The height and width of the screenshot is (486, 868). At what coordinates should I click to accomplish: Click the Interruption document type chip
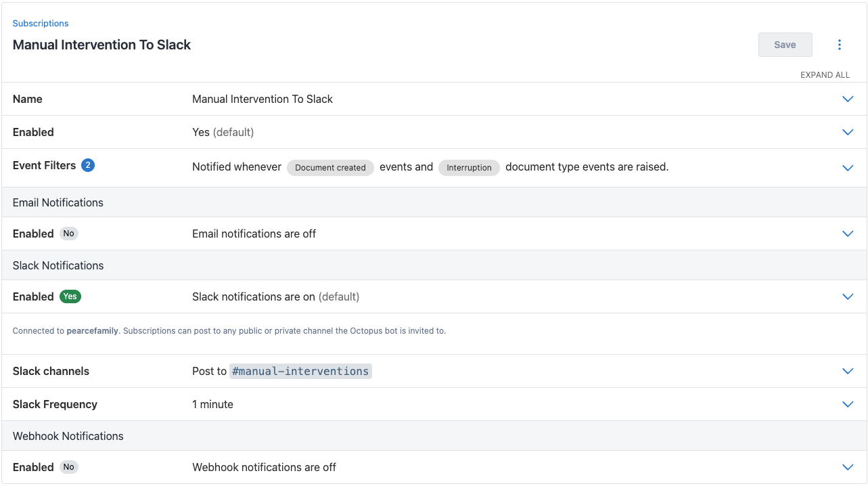469,168
